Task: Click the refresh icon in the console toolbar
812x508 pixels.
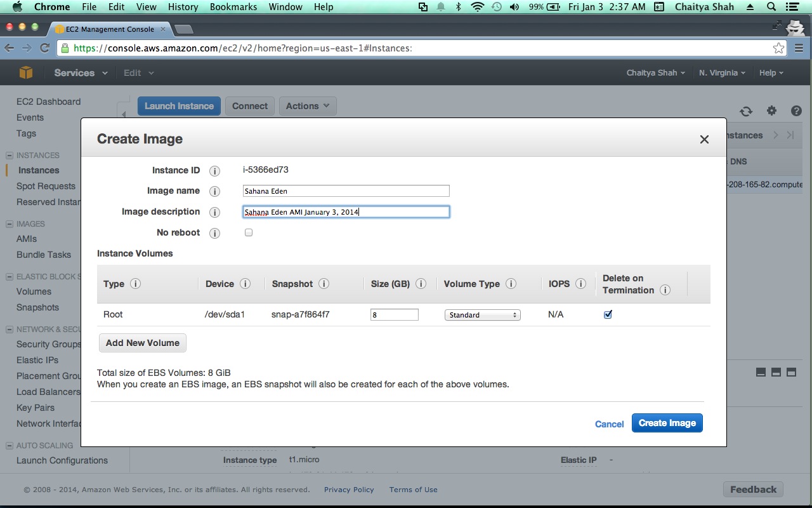Action: 746,111
